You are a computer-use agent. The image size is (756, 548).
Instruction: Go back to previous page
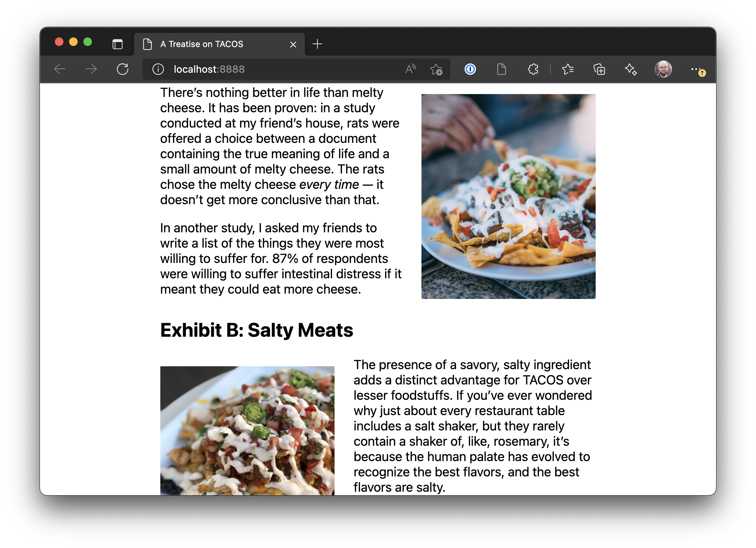pyautogui.click(x=60, y=69)
